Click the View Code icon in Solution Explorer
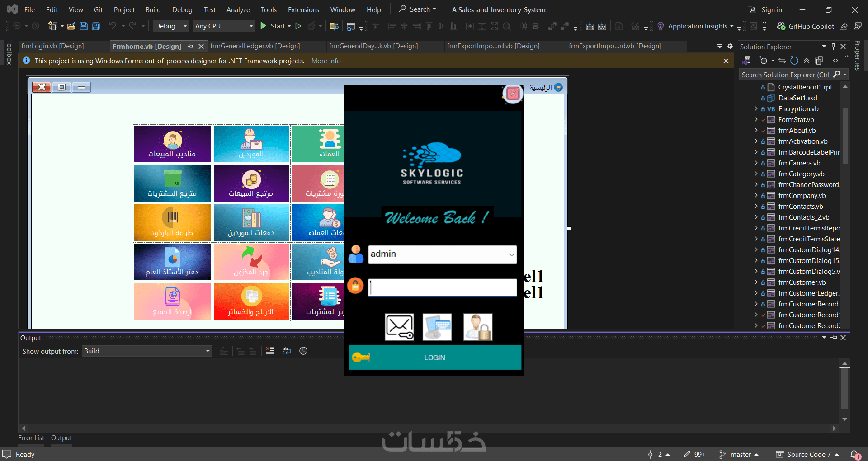 [835, 61]
